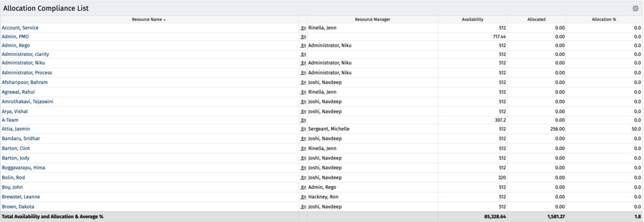This screenshot has width=644, height=222.
Task: Select manager 'Admin, Rego' in Boy, John row
Action: (323, 187)
